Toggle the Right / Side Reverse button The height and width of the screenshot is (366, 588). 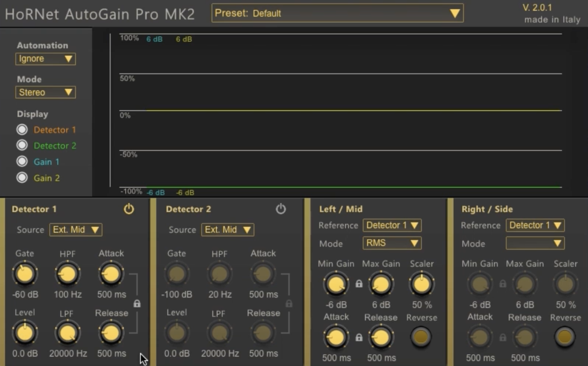coord(565,338)
